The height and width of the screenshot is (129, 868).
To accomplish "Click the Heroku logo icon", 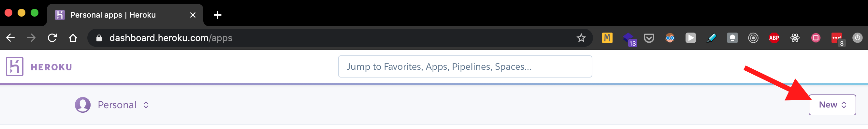I will tap(14, 66).
